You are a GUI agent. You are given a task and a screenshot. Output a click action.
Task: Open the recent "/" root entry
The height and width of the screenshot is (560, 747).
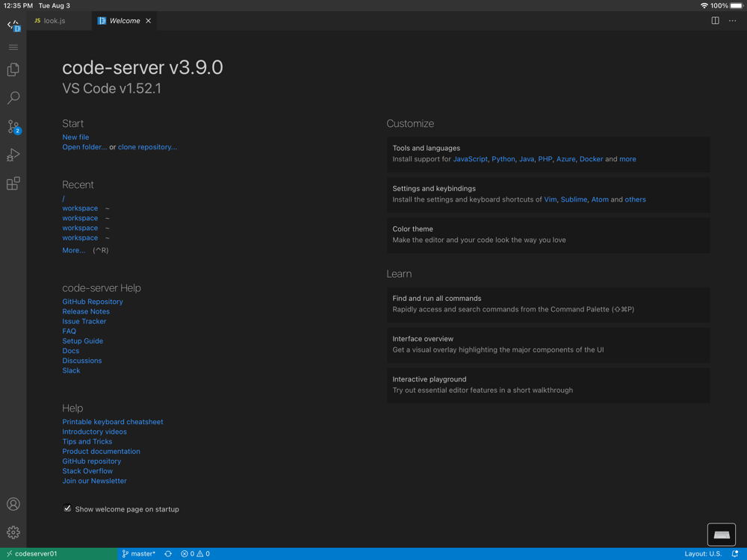[63, 199]
